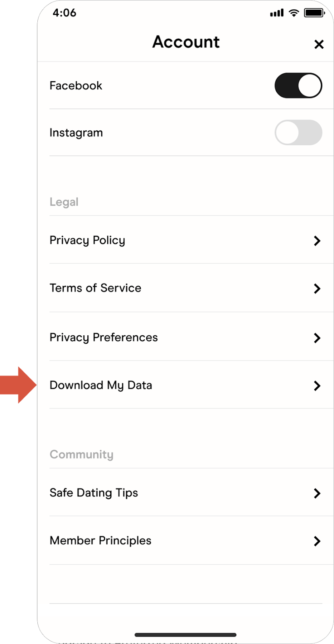Tap the Privacy Policy chevron arrow

click(x=317, y=241)
